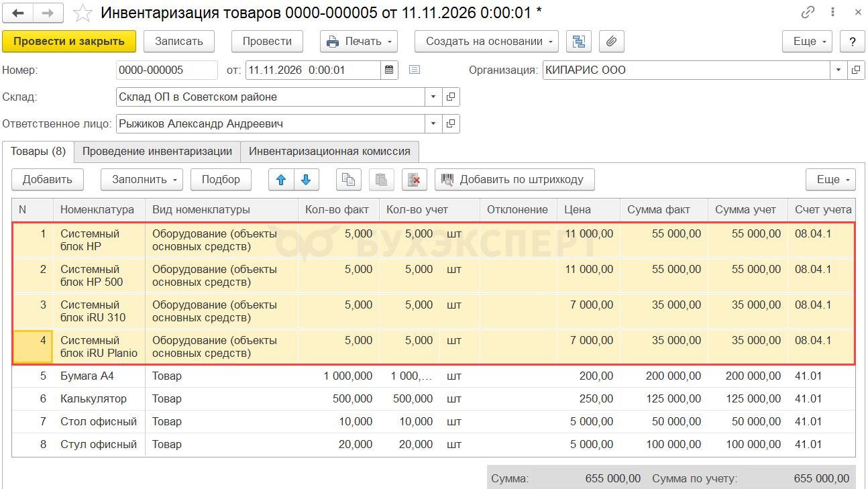Click Добавить по штрихкоду button

click(514, 180)
